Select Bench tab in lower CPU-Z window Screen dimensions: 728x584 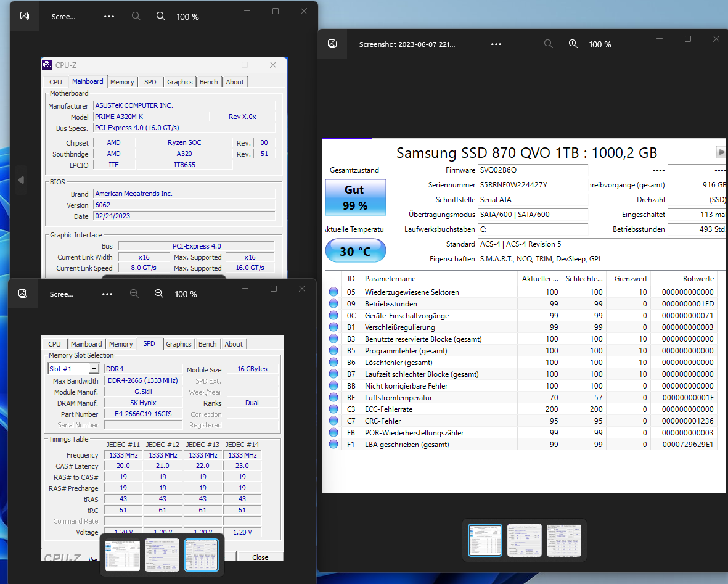pyautogui.click(x=208, y=344)
